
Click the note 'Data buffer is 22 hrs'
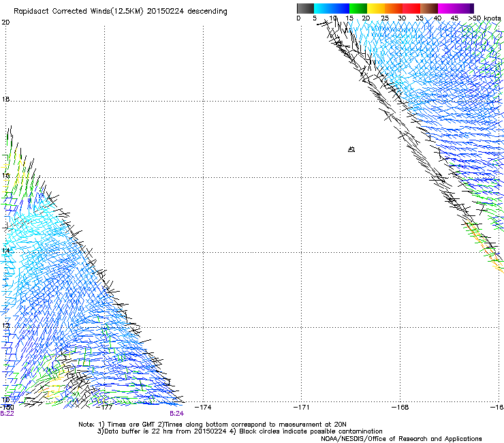click(140, 431)
